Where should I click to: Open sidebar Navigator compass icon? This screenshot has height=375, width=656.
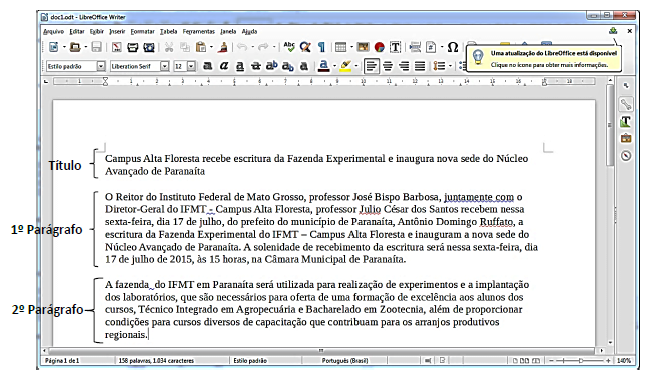[626, 156]
